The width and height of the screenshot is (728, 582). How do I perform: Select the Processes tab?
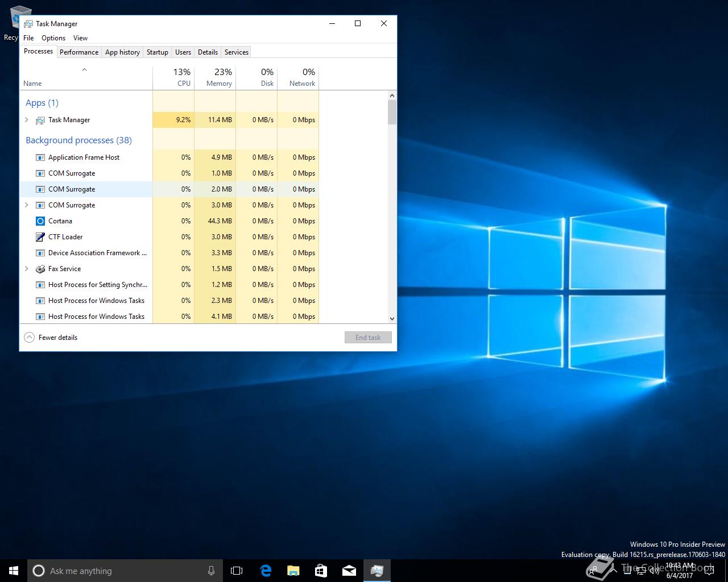point(39,51)
